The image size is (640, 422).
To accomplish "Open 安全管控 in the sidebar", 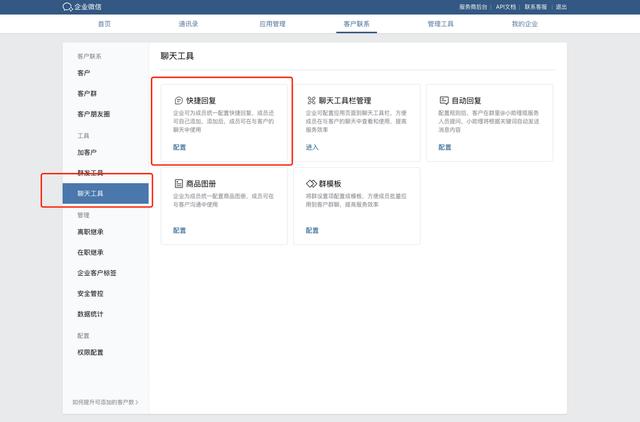I will coord(90,293).
